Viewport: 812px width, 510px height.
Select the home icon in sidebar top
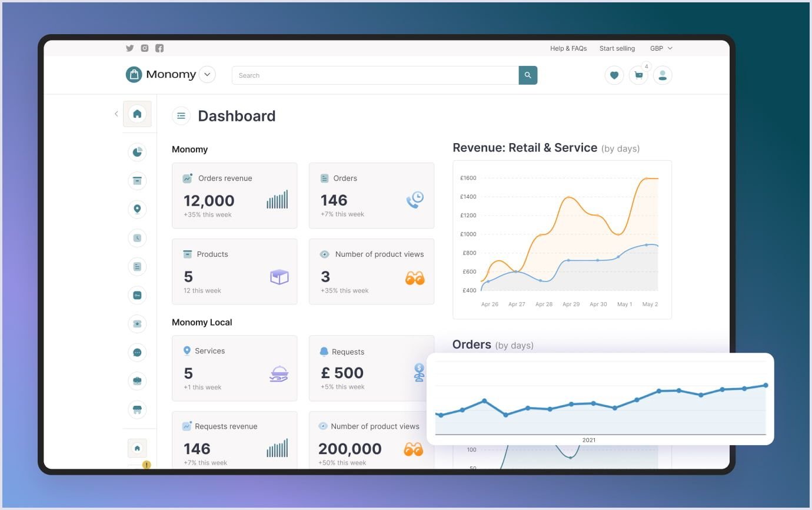point(137,114)
